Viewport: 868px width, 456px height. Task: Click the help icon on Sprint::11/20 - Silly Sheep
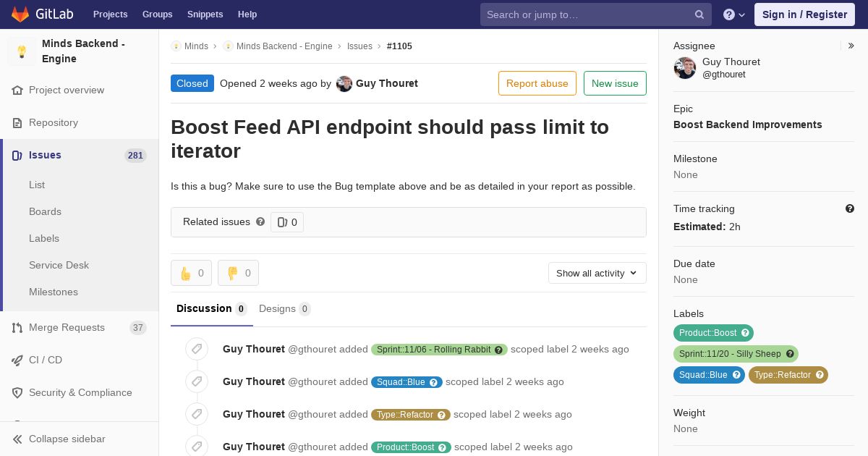[x=790, y=354]
